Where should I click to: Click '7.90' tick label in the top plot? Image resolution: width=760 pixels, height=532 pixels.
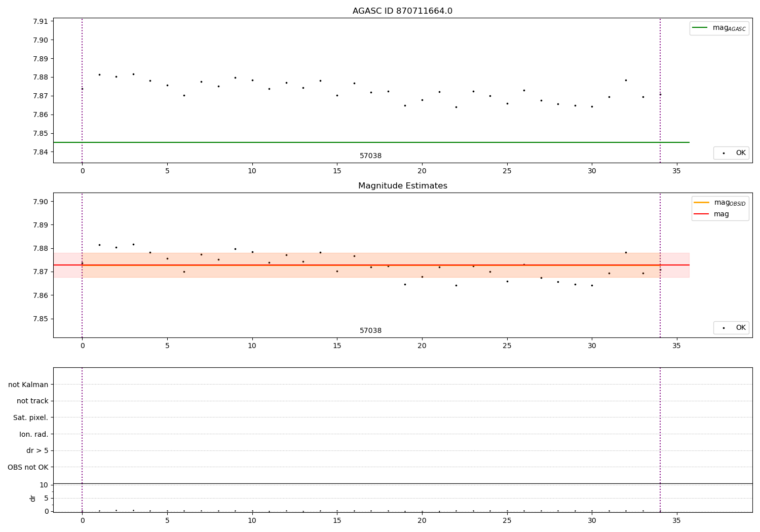[40, 40]
